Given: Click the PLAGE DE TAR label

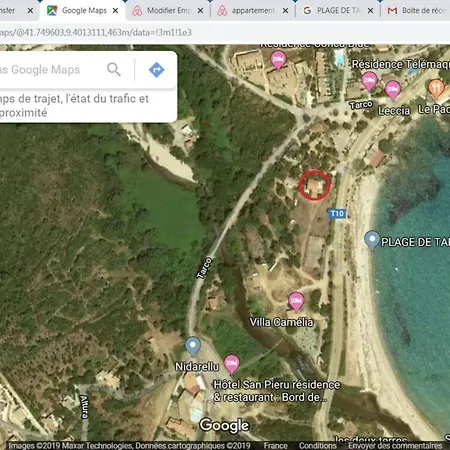Looking at the screenshot, I should click(x=415, y=242).
